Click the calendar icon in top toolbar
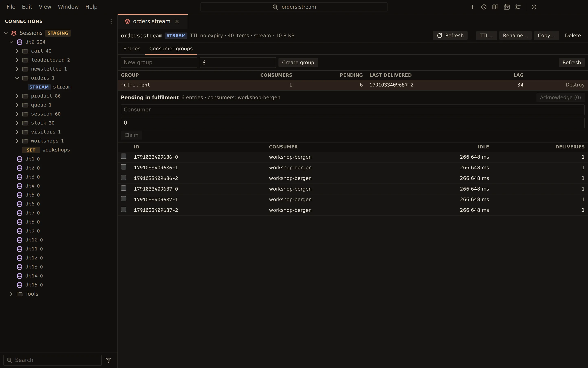Screen dimensions: 588x368 click(506, 7)
